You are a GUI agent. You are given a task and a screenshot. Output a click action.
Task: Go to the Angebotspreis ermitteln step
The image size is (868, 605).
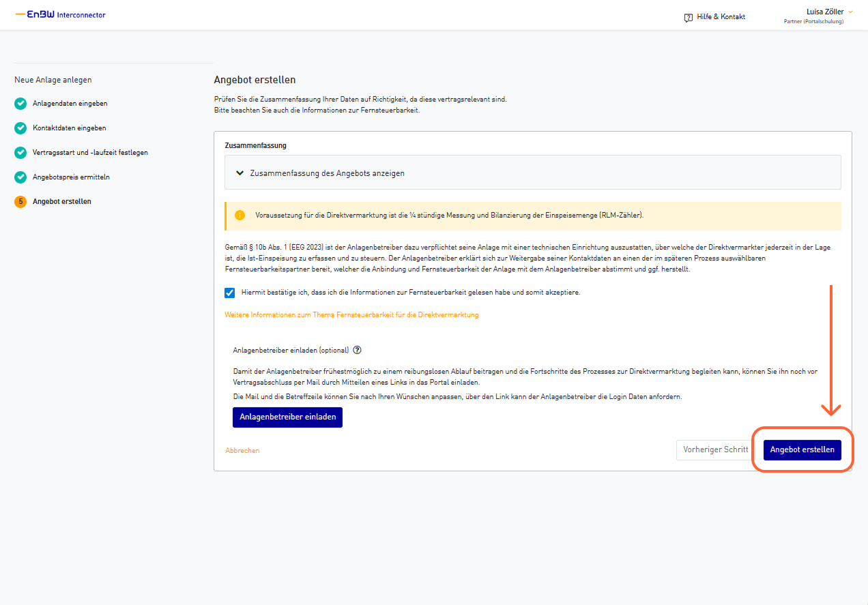click(71, 177)
